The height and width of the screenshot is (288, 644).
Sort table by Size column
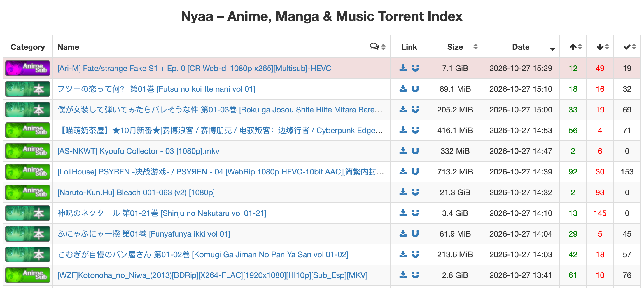tap(455, 47)
